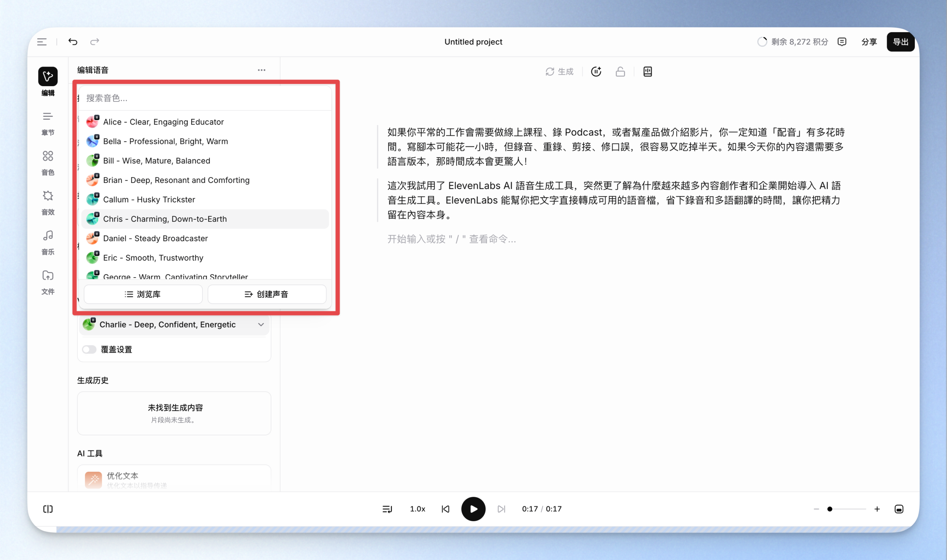Preview Daniel voice avatar icon
947x560 pixels.
92,238
